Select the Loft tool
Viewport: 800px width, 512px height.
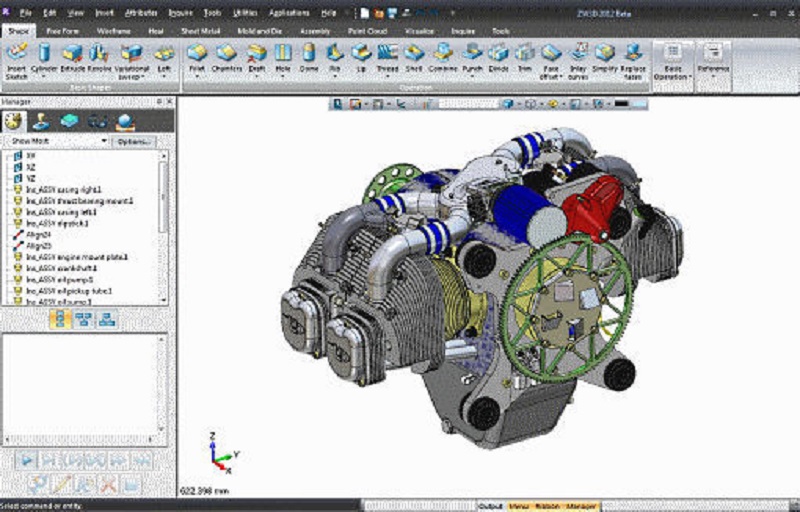pyautogui.click(x=164, y=57)
